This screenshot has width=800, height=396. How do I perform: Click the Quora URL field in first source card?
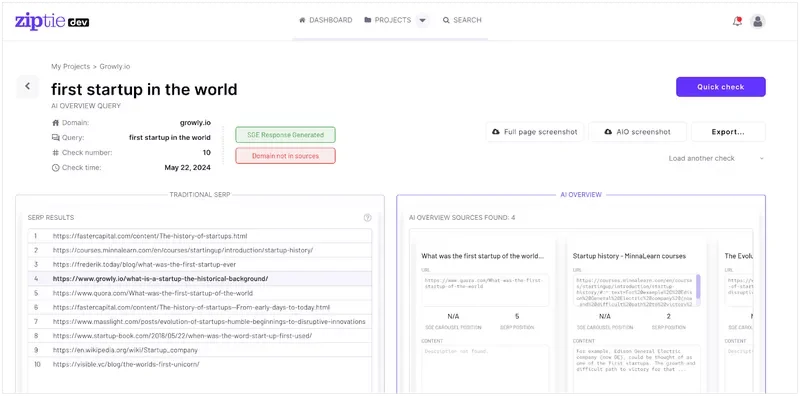tap(485, 290)
